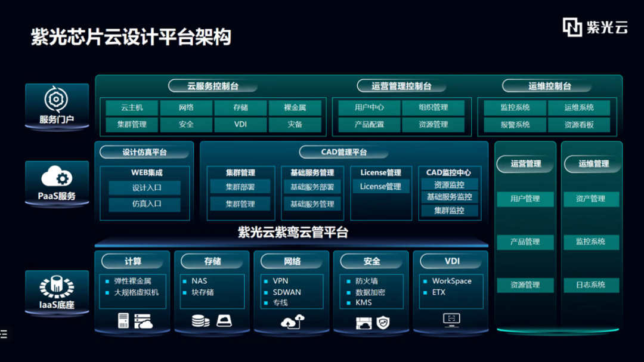Click 监控系统 tile in 运维控制台
Viewport: 644px width, 362px height.
pyautogui.click(x=515, y=108)
